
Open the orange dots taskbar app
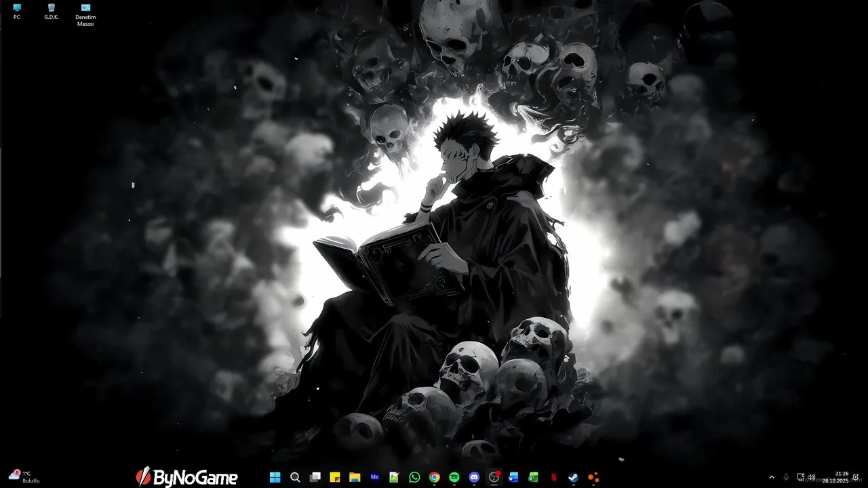(593, 477)
